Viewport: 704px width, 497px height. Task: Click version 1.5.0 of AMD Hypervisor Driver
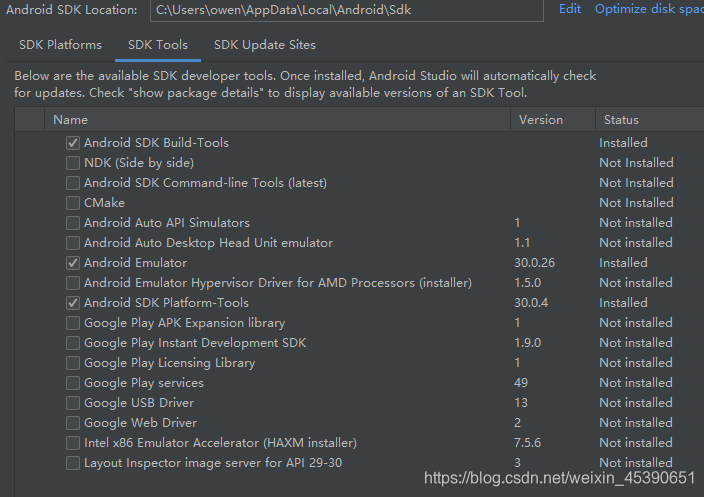pos(528,283)
